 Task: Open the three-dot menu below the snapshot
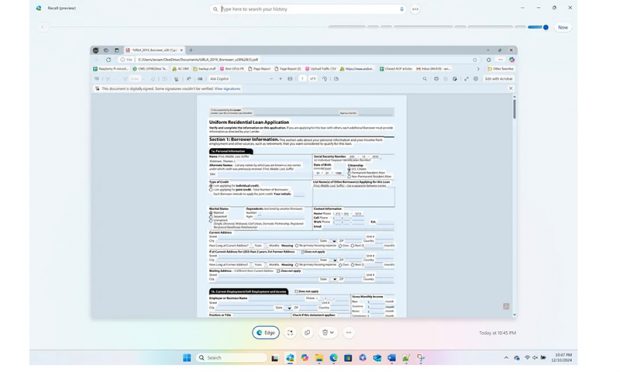click(x=348, y=333)
